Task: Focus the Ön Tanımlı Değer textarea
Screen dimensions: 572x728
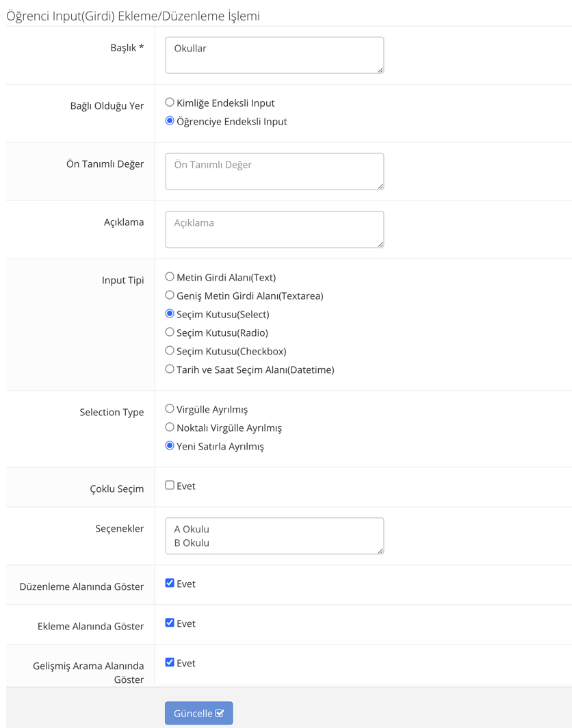Action: pos(274,171)
